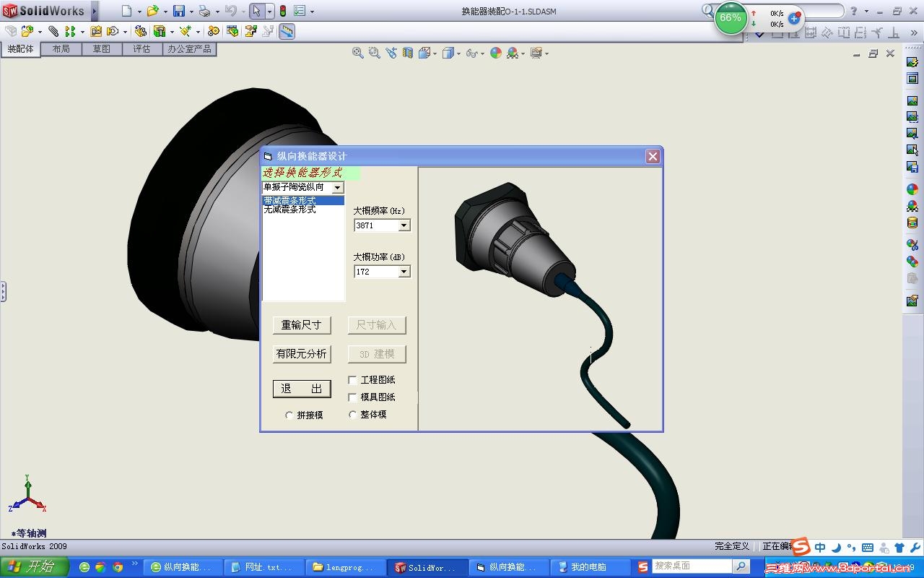The height and width of the screenshot is (578, 924).
Task: Check the 工程图纸 checkbox
Action: (352, 379)
